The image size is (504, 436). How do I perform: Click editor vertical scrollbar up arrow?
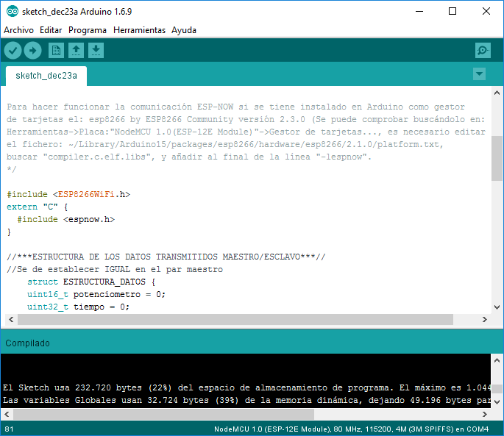pos(497,93)
